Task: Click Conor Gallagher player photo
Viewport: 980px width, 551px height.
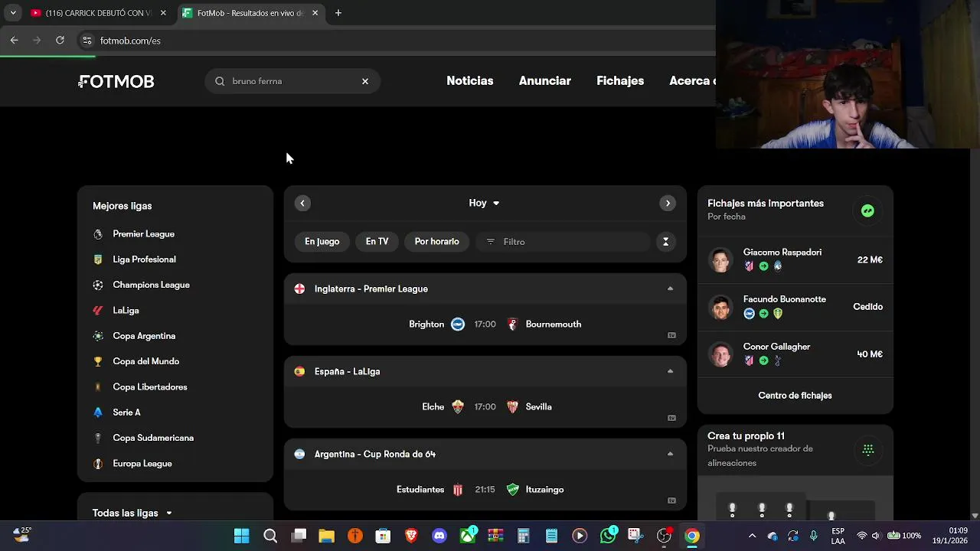Action: pos(720,354)
